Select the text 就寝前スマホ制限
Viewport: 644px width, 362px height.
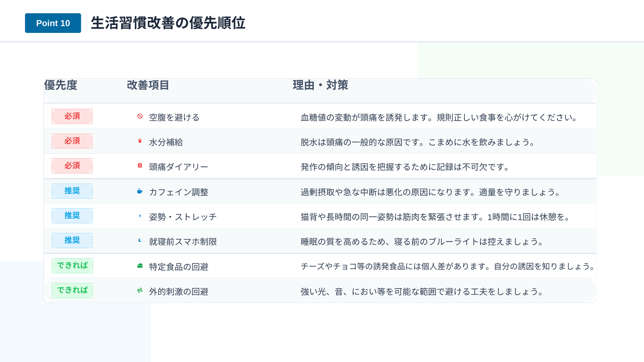(183, 242)
